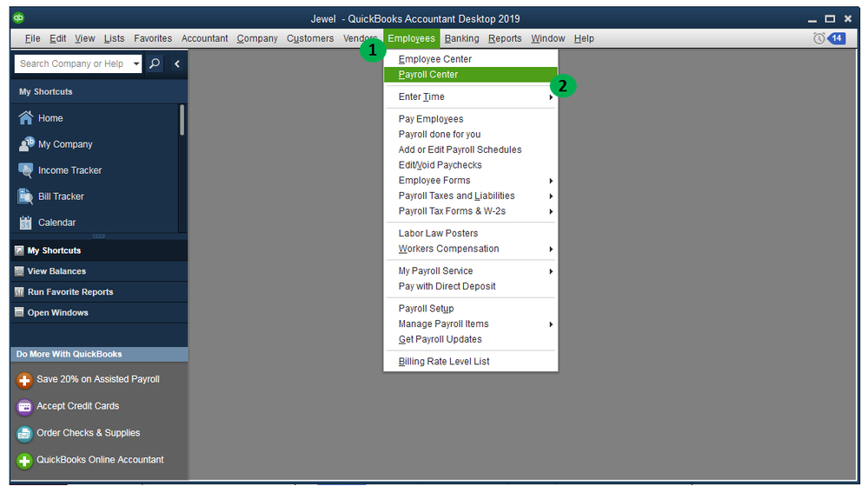Choose the highlighted Payroll Center item
Image resolution: width=868 pixels, height=493 pixels.
[471, 75]
